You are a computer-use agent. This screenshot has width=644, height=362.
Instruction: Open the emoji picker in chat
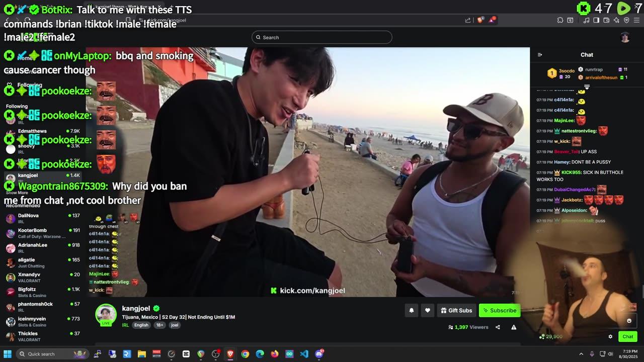[x=629, y=321]
